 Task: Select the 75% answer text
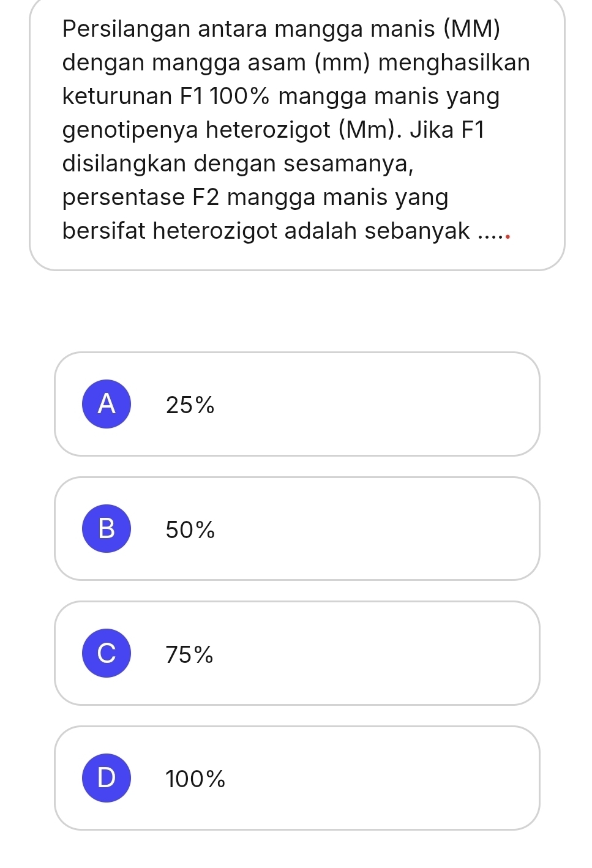tap(190, 655)
